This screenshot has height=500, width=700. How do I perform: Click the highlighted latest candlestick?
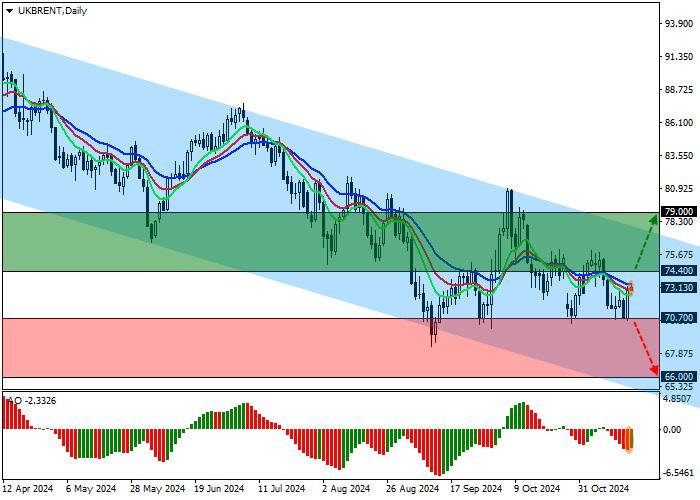tap(631, 288)
